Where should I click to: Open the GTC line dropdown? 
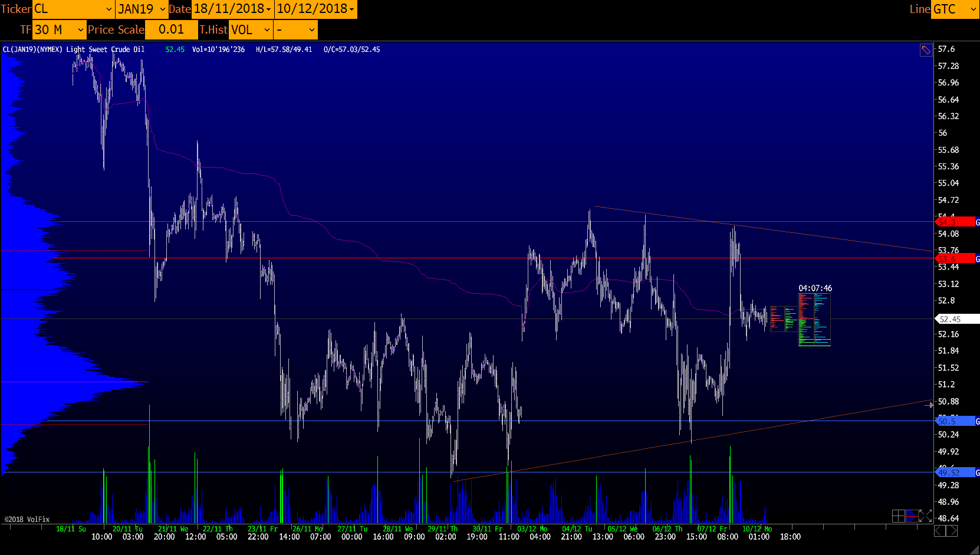tap(955, 9)
